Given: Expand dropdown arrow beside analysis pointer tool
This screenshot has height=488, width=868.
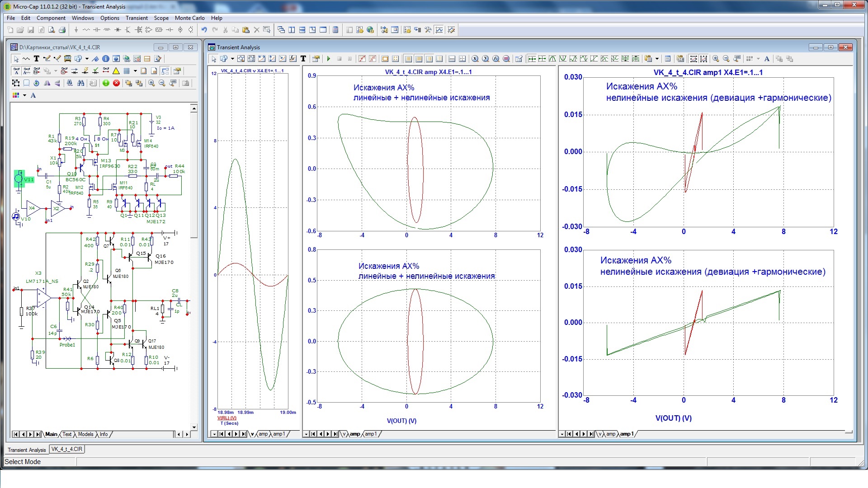Looking at the screenshot, I should click(x=232, y=59).
